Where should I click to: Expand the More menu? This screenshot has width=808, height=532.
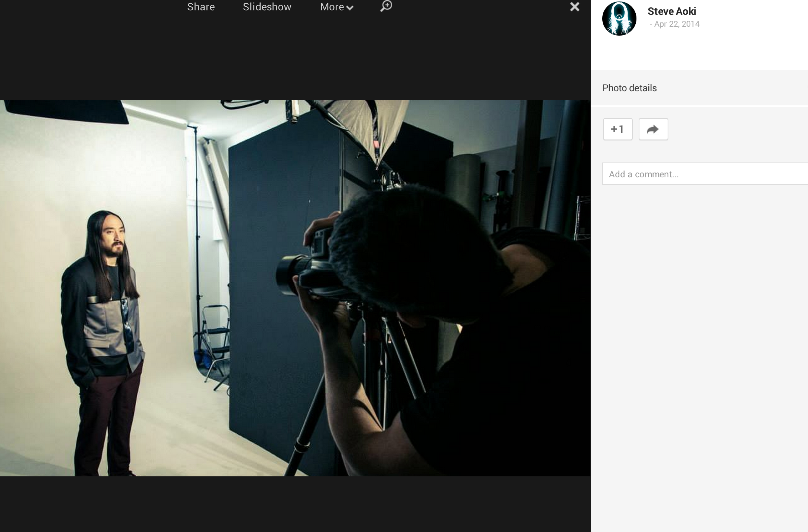click(332, 7)
